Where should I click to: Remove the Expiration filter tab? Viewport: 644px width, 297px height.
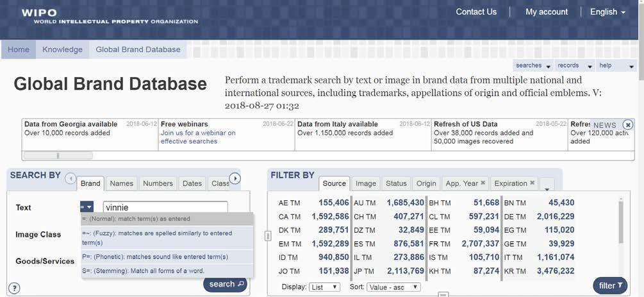[x=532, y=183]
